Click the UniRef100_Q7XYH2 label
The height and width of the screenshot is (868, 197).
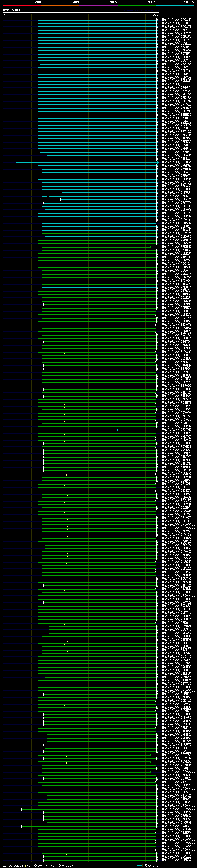(x=177, y=430)
